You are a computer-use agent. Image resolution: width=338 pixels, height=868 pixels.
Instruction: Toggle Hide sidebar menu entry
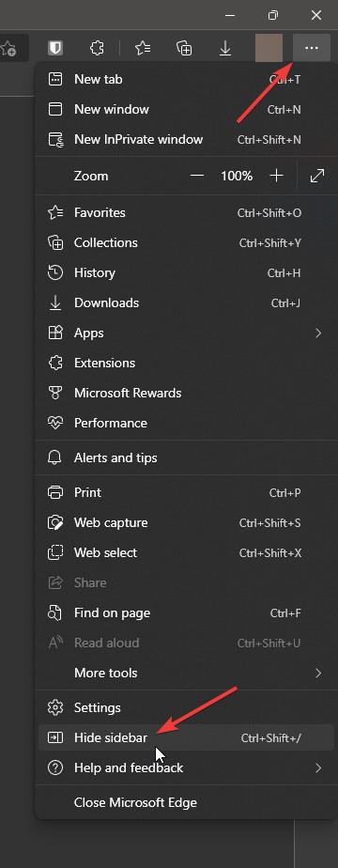pyautogui.click(x=186, y=738)
